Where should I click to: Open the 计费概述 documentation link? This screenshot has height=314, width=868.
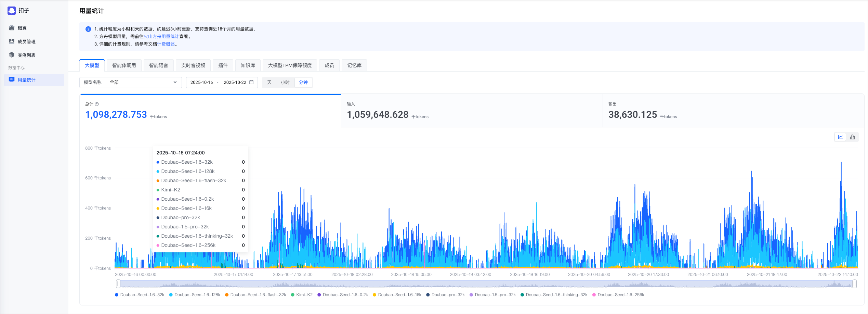click(x=166, y=44)
